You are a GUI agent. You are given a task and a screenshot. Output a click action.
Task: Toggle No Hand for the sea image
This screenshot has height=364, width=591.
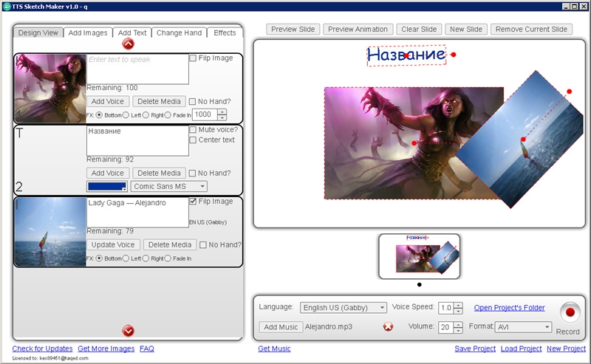[x=202, y=245]
